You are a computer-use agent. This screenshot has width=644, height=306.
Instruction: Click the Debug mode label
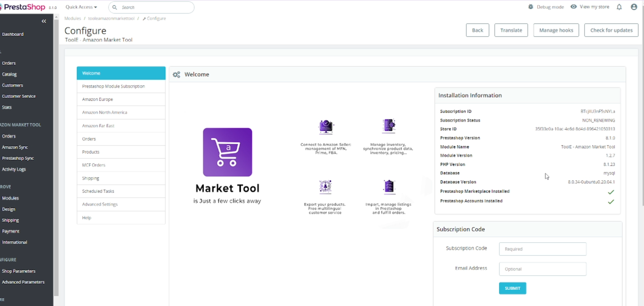pos(550,7)
